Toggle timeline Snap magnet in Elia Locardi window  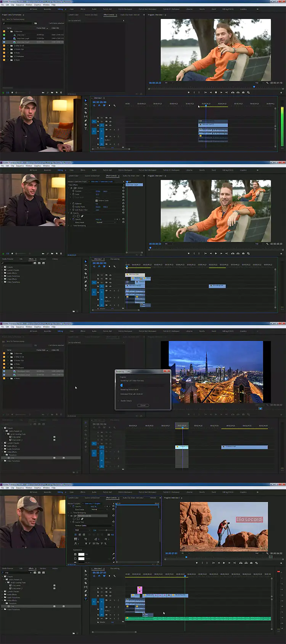tap(99, 576)
